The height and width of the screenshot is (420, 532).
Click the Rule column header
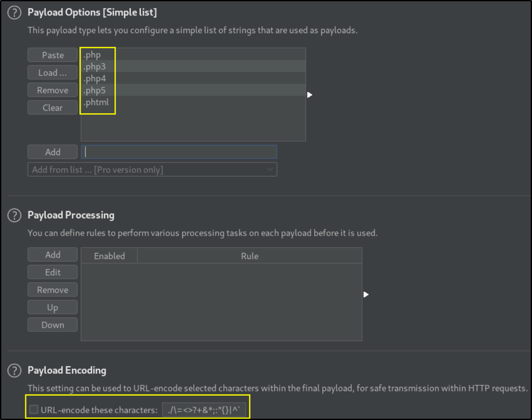(250, 256)
